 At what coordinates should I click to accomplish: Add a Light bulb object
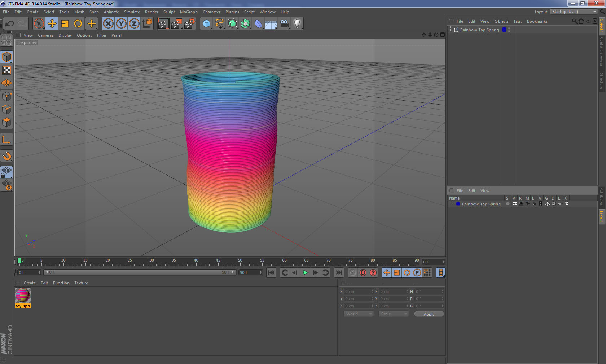pos(297,24)
